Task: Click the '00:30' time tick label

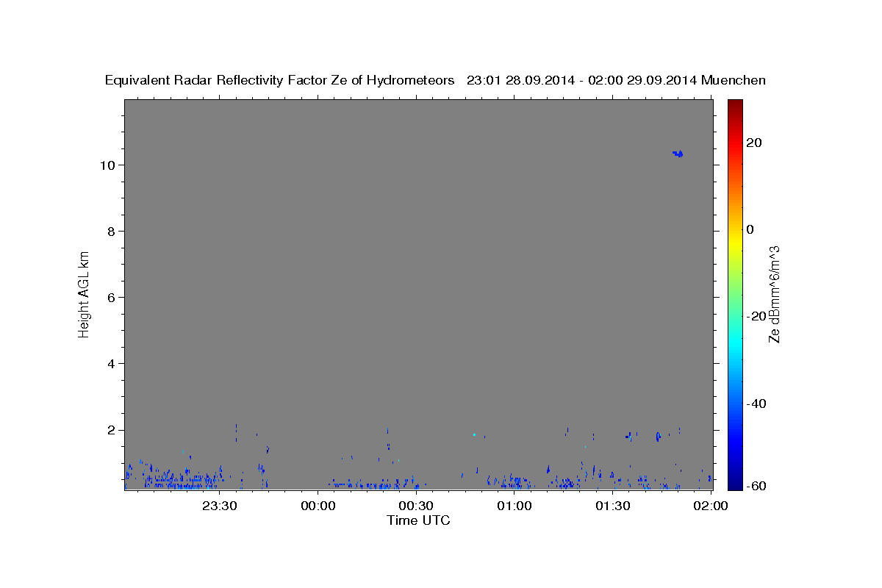Action: click(x=417, y=506)
